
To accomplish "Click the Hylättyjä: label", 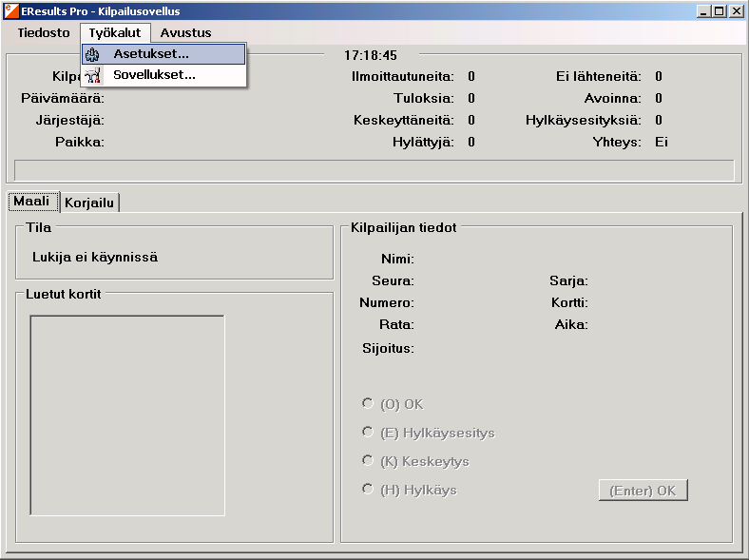I will pos(423,142).
